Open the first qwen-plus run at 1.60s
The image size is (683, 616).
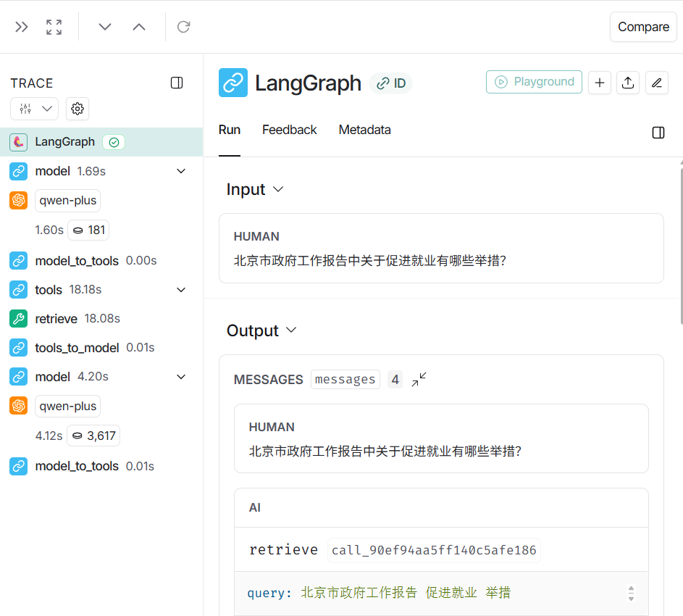coord(67,201)
